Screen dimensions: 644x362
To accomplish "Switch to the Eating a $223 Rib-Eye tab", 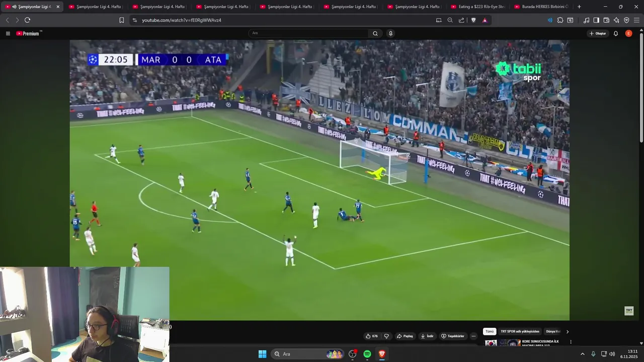I will [477, 7].
